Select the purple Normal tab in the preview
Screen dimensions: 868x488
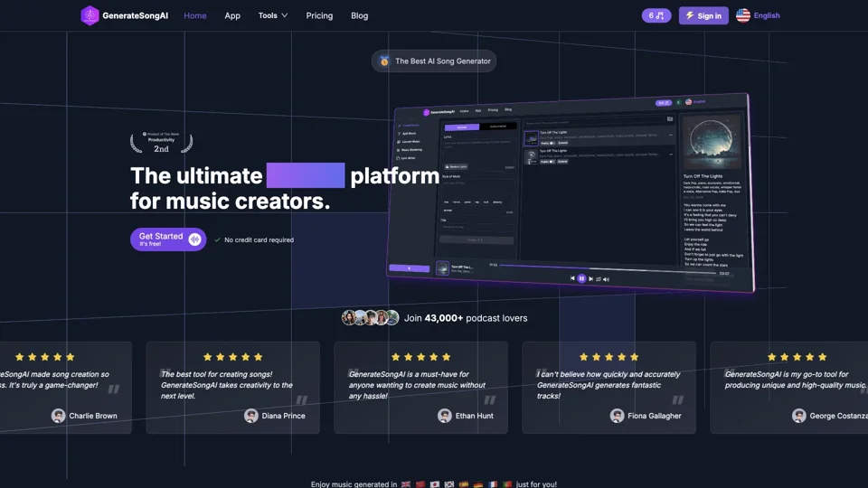pyautogui.click(x=462, y=127)
